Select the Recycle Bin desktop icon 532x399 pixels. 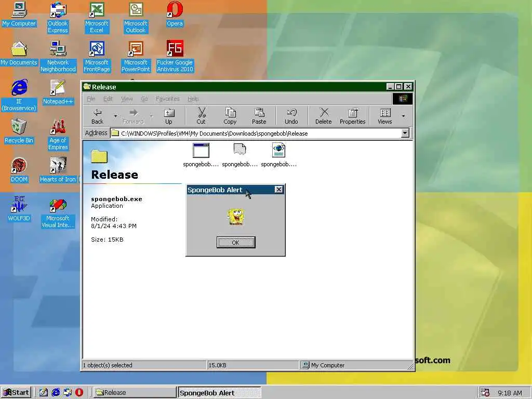coord(19,131)
